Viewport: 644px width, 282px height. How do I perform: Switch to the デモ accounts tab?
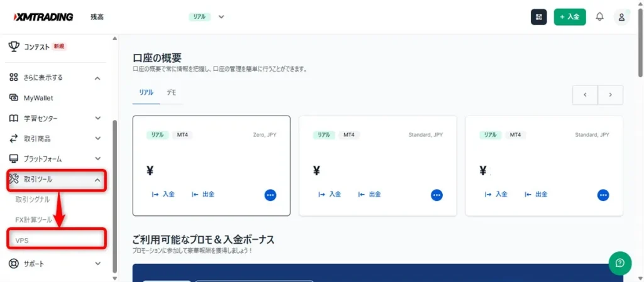point(171,92)
